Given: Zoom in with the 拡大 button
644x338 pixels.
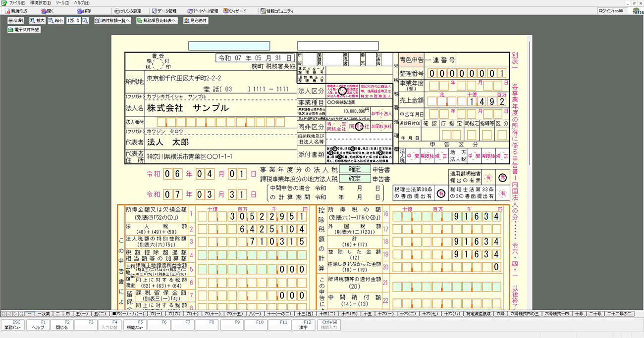Looking at the screenshot, I should tap(37, 21).
